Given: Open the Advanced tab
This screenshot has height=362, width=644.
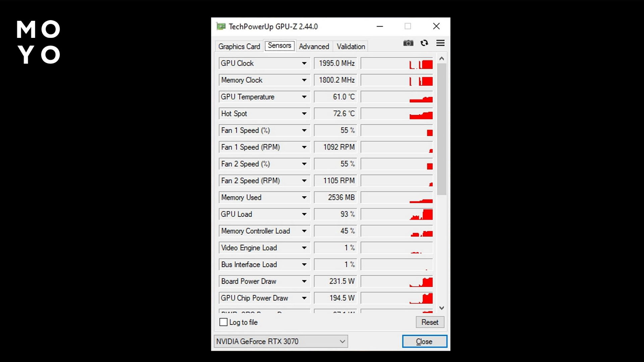Looking at the screenshot, I should pyautogui.click(x=314, y=46).
